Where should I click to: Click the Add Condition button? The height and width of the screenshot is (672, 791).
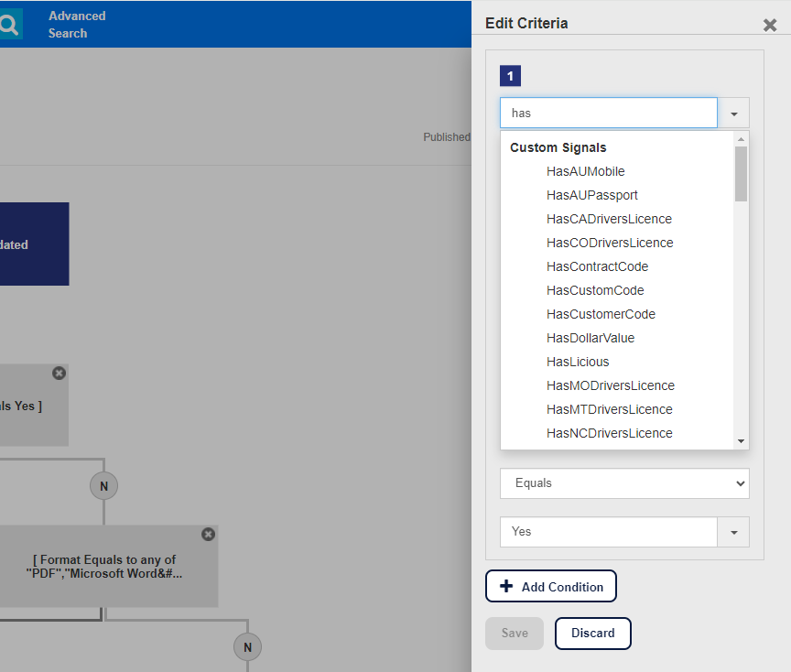(x=551, y=586)
